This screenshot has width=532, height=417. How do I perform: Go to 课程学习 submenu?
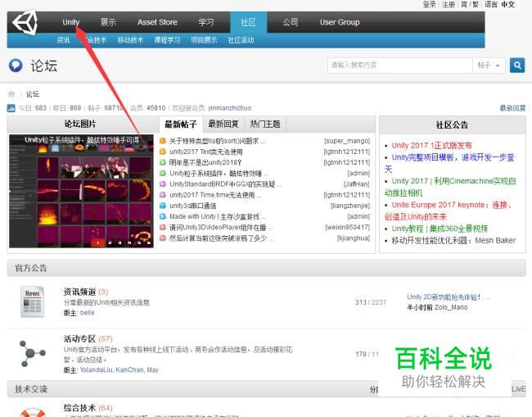tap(167, 40)
